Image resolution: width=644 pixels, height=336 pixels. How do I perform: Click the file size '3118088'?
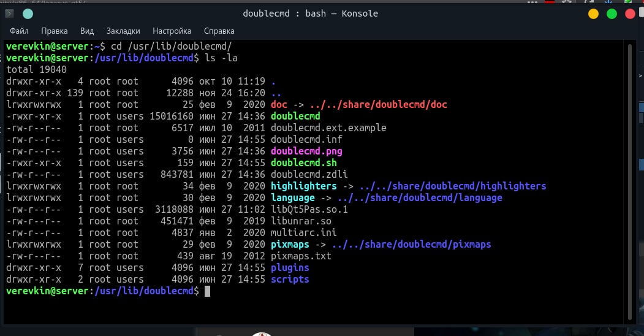(x=174, y=210)
